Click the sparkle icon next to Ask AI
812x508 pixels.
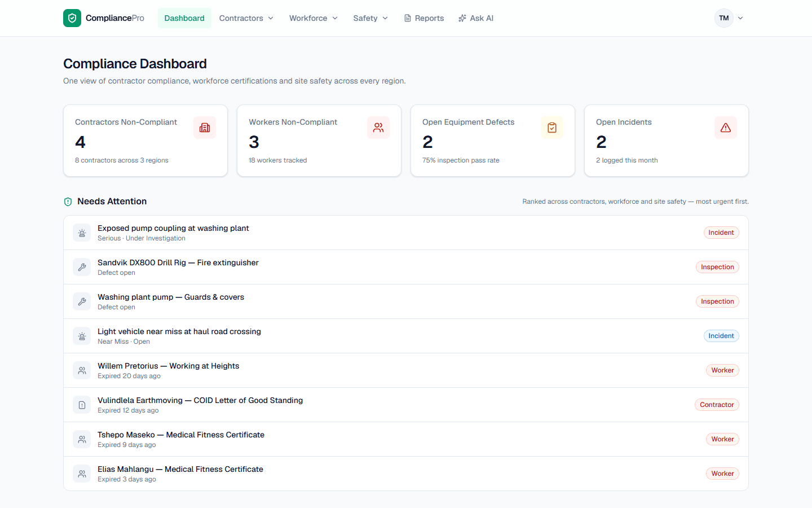click(x=462, y=18)
